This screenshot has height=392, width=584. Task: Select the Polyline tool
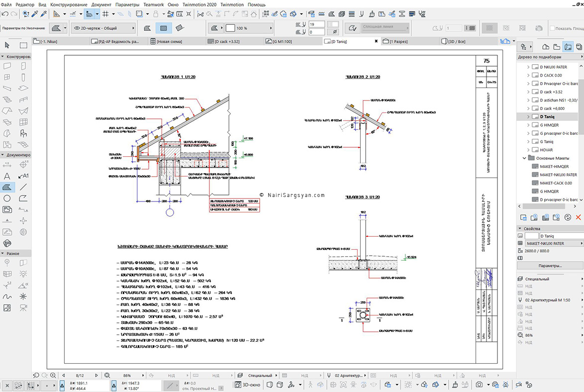pos(23,198)
